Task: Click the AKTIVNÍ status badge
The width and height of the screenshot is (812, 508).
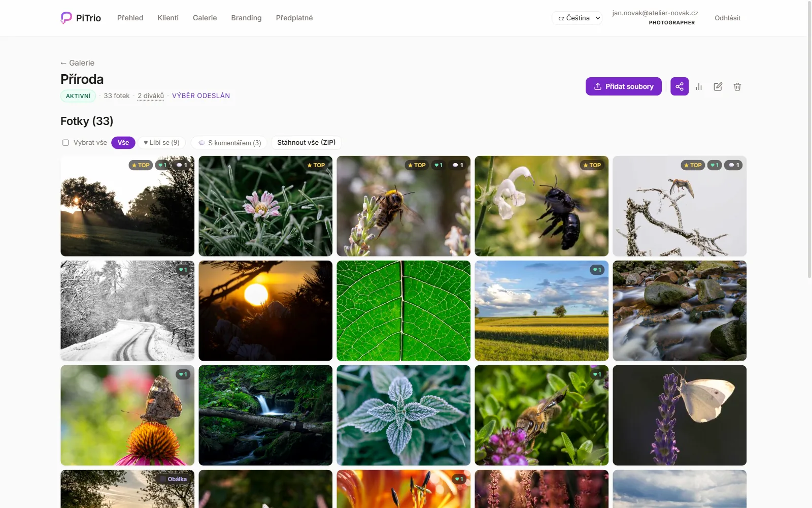Action: pos(78,96)
